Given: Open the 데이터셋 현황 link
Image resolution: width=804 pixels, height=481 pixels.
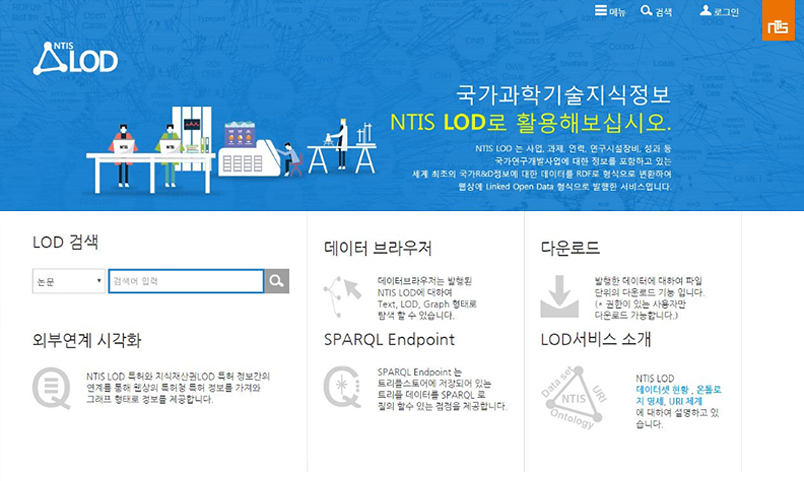Looking at the screenshot, I should point(662,390).
